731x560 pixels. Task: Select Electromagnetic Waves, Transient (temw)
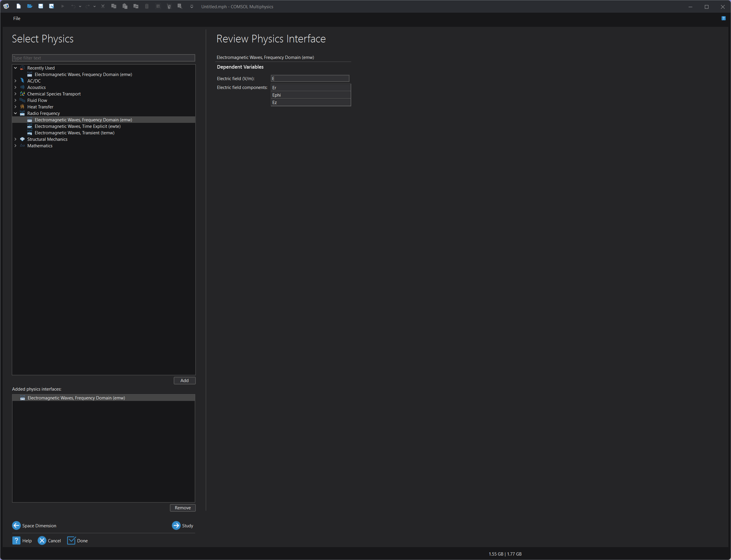pyautogui.click(x=74, y=133)
